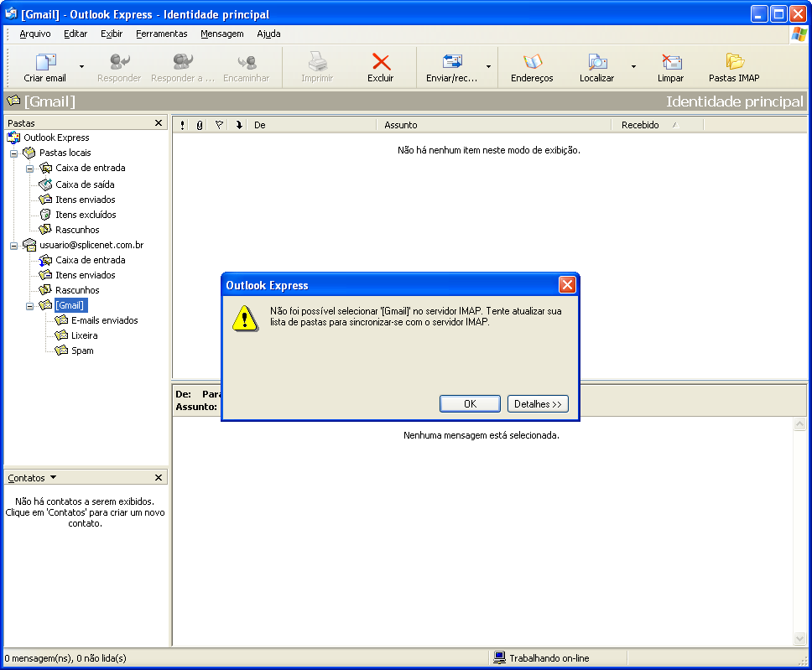The width and height of the screenshot is (812, 670).
Task: Select the Lixeira folder
Action: [x=85, y=335]
